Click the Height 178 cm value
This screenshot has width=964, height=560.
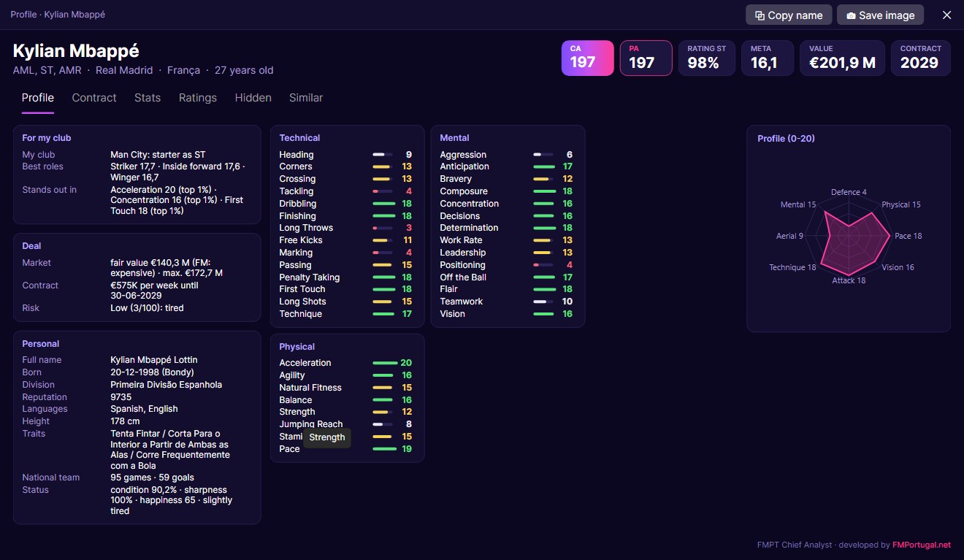pyautogui.click(x=125, y=421)
